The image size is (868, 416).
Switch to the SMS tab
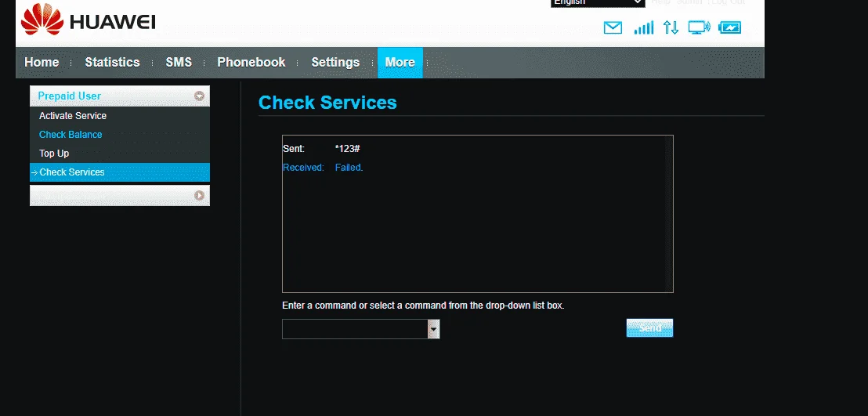[x=179, y=63]
